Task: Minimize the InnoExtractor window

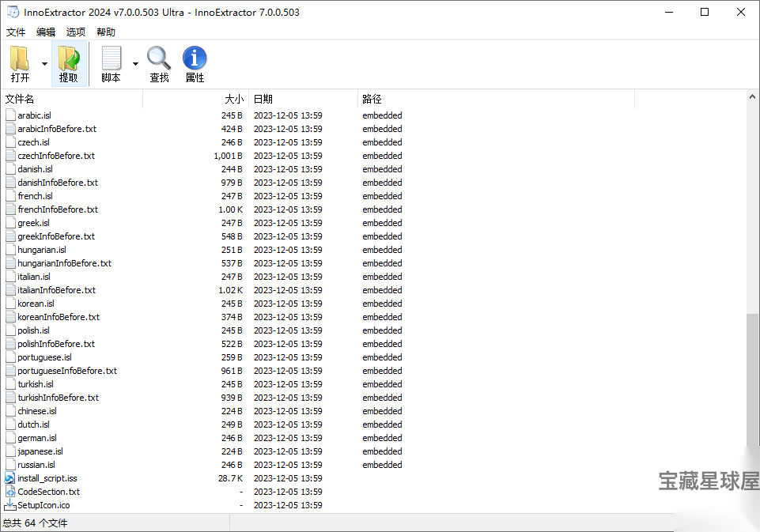Action: point(669,12)
